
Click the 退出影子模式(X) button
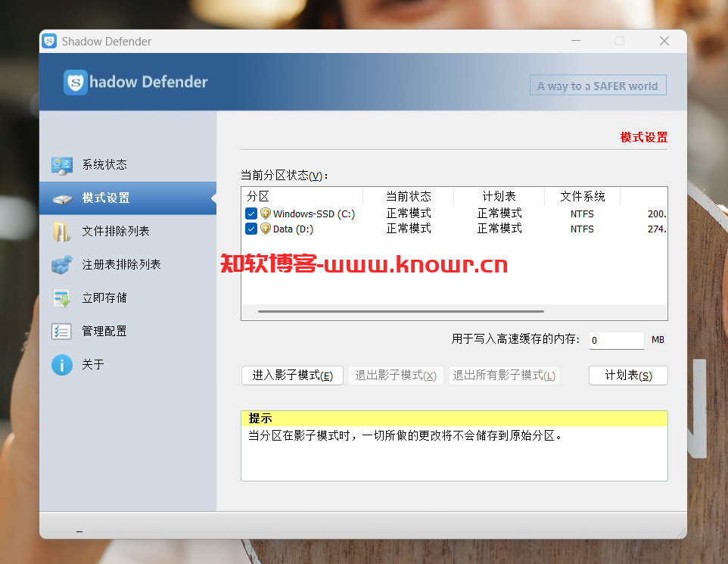pyautogui.click(x=396, y=375)
